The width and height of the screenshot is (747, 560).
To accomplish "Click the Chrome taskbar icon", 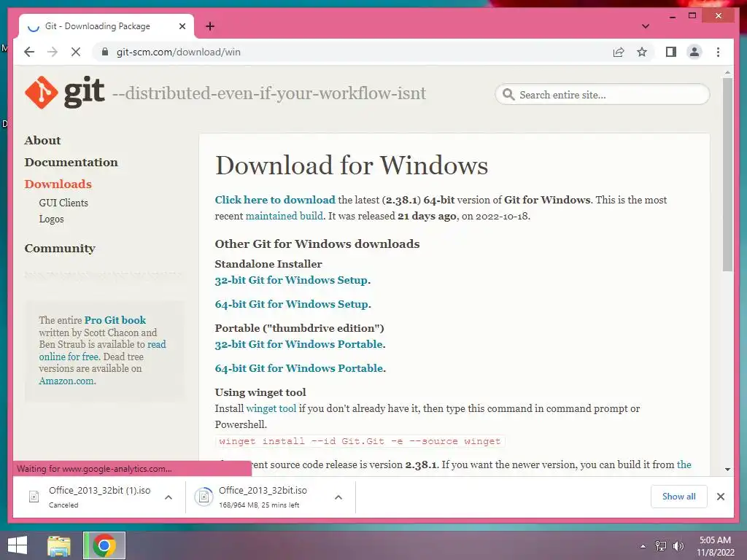I will tap(104, 545).
